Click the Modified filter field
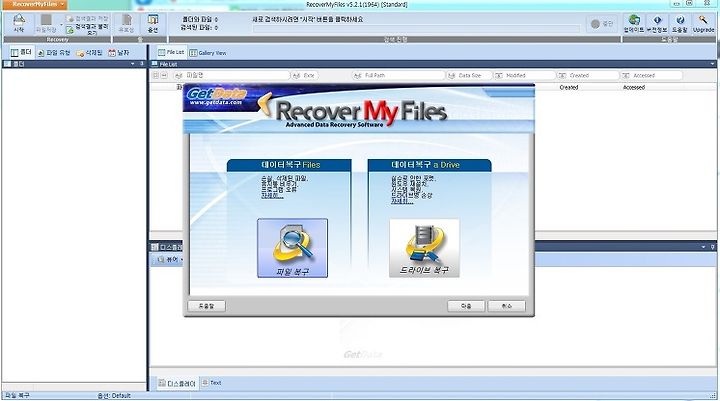 coord(524,75)
